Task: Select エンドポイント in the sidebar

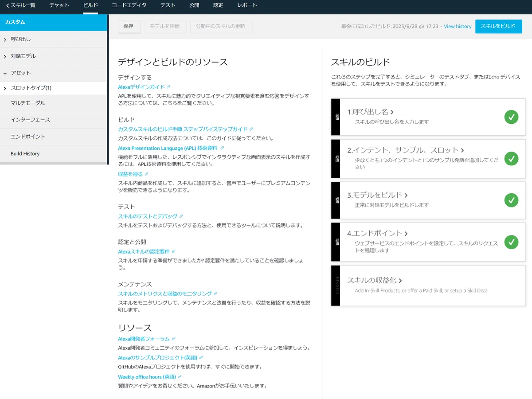Action: [x=53, y=137]
